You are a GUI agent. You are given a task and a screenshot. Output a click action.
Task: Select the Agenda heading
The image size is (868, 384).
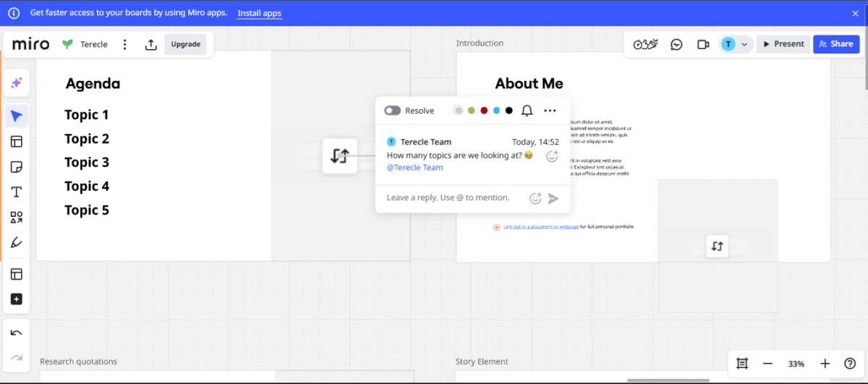tap(93, 84)
